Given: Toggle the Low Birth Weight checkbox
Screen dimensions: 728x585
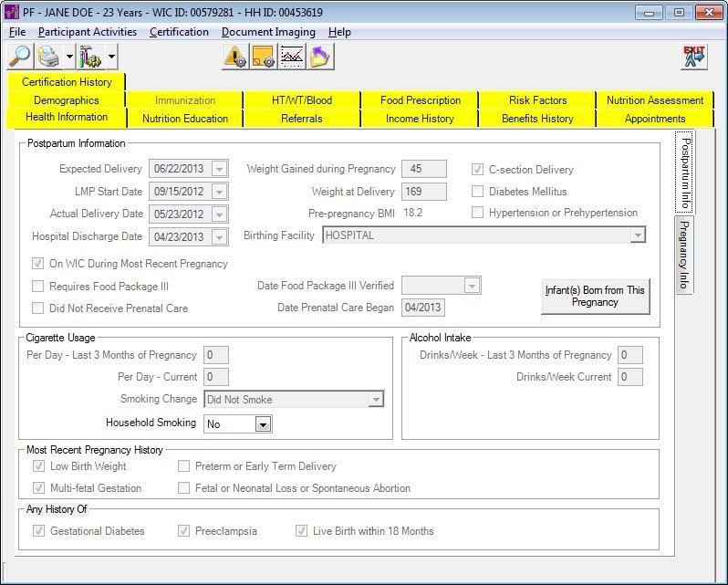Looking at the screenshot, I should [x=38, y=466].
